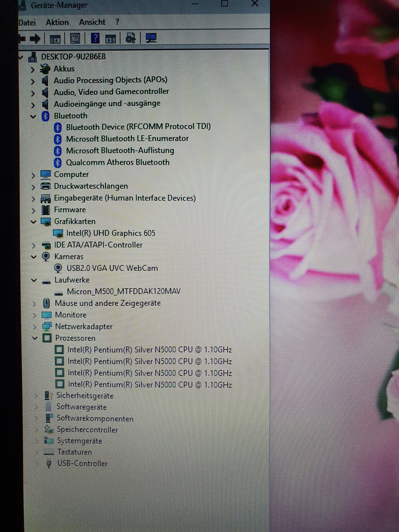Click the USB-Controller plug icon

(49, 464)
